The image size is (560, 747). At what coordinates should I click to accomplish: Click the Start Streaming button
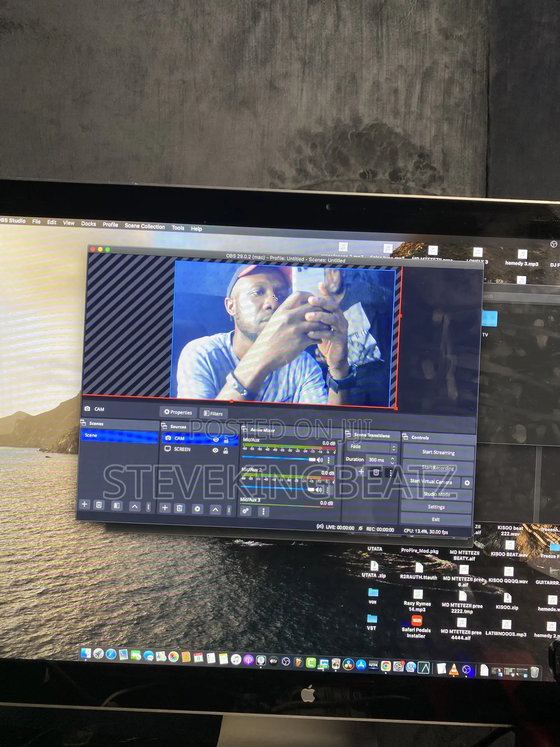click(x=439, y=452)
